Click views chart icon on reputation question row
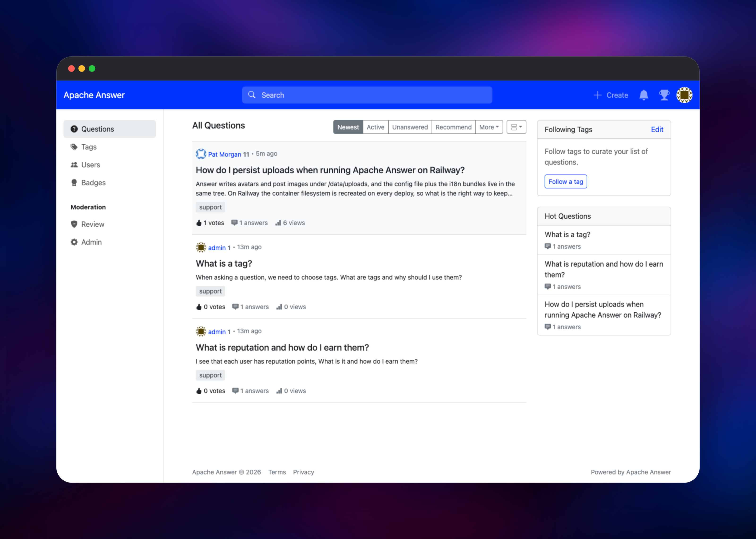This screenshot has width=756, height=539. [279, 391]
